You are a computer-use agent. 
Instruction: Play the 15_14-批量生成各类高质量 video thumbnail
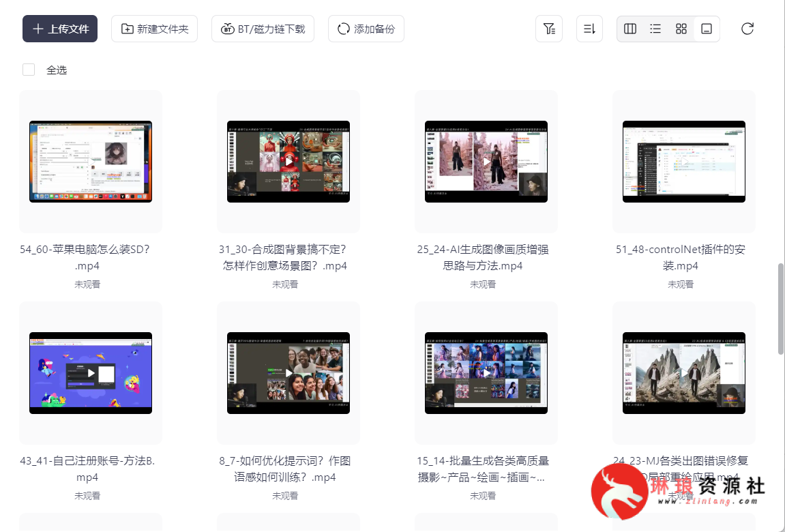tap(486, 373)
